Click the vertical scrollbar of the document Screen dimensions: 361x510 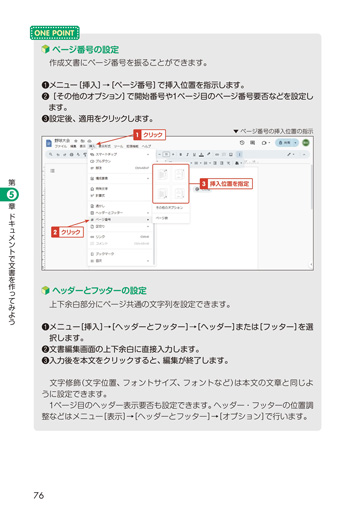[x=312, y=187]
